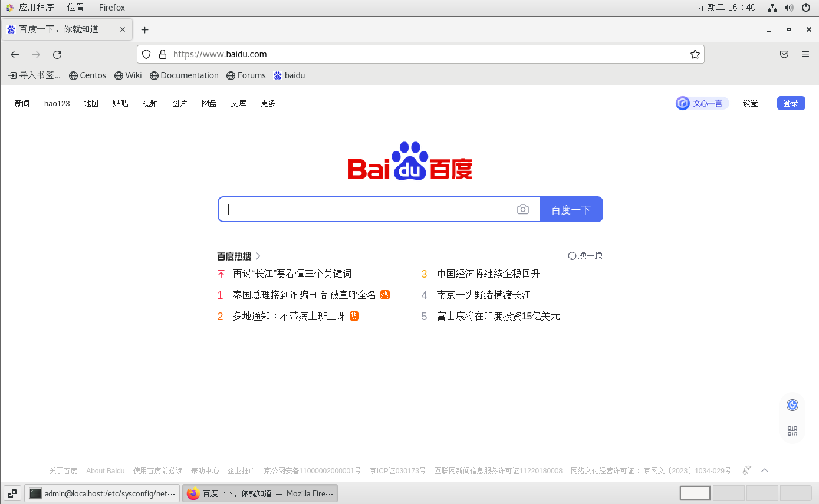Click the camera image search icon
Image resolution: width=819 pixels, height=504 pixels.
(x=522, y=209)
